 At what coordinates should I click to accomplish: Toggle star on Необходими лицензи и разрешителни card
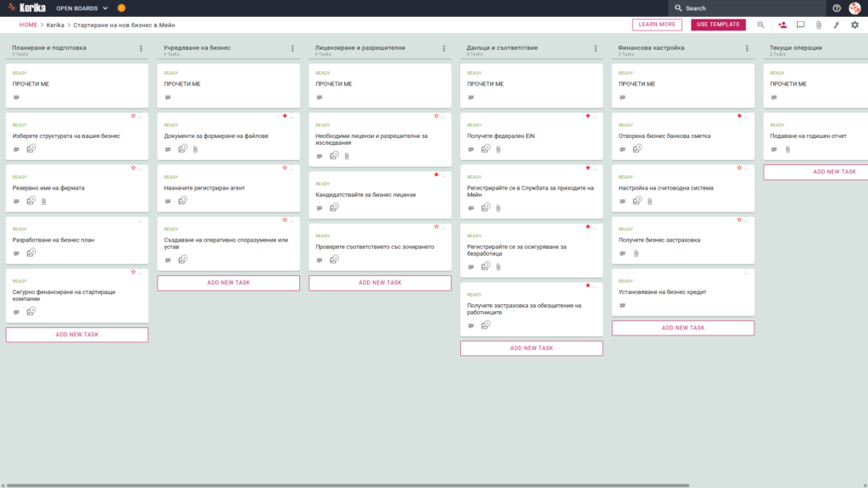437,115
